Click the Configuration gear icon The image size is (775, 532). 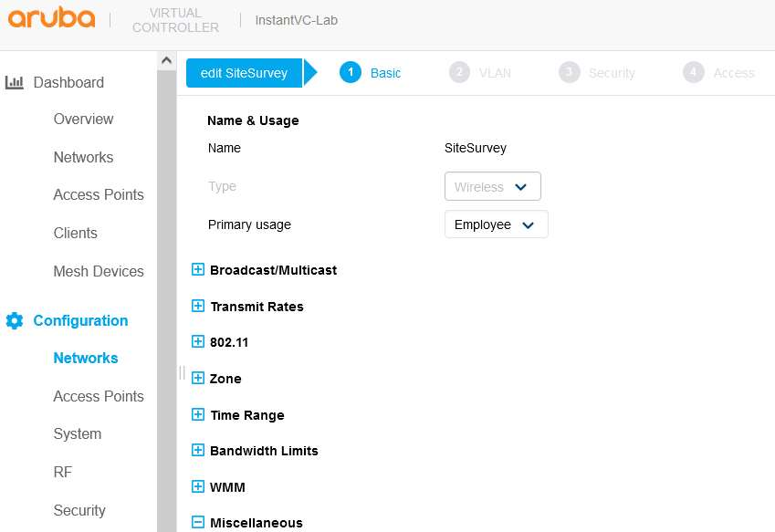coord(14,320)
